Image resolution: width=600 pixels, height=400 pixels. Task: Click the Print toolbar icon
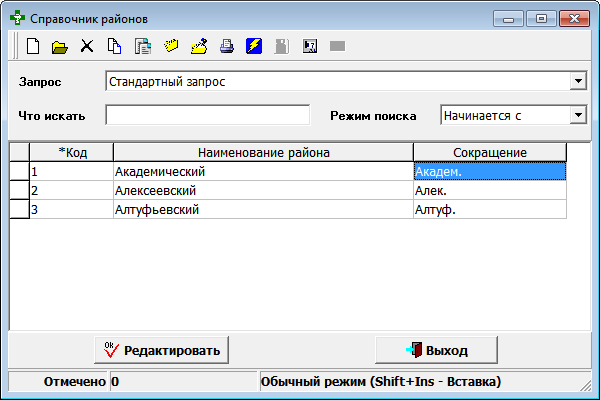click(226, 46)
